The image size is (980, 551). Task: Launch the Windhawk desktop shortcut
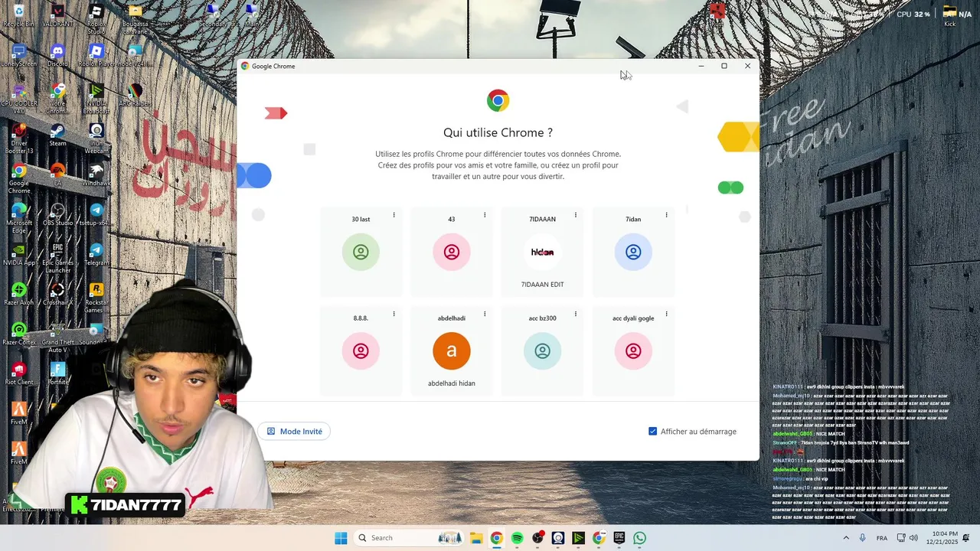(x=96, y=174)
